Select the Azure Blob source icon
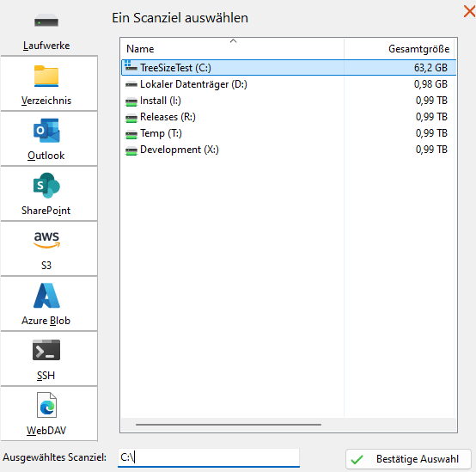Viewport: 476px width, 472px height. pos(46,296)
